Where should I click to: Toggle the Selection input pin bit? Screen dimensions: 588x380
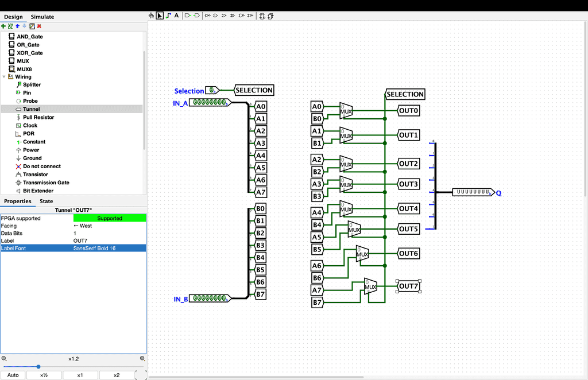coord(212,90)
